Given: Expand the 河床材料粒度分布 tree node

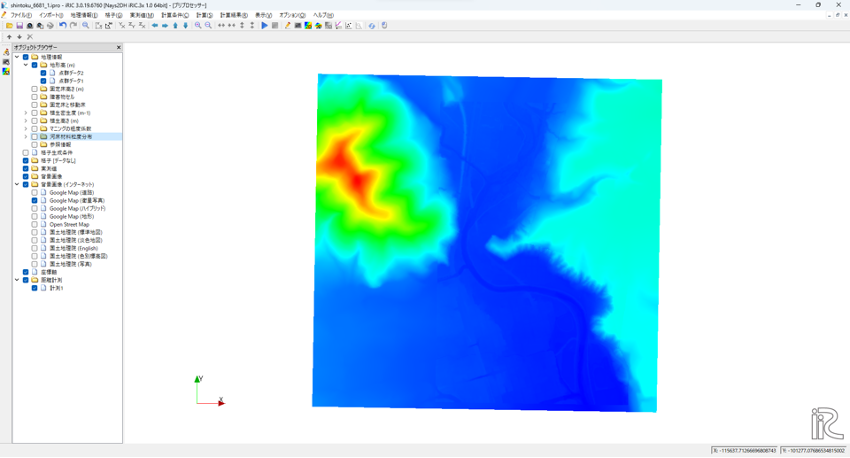Looking at the screenshot, I should [25, 137].
